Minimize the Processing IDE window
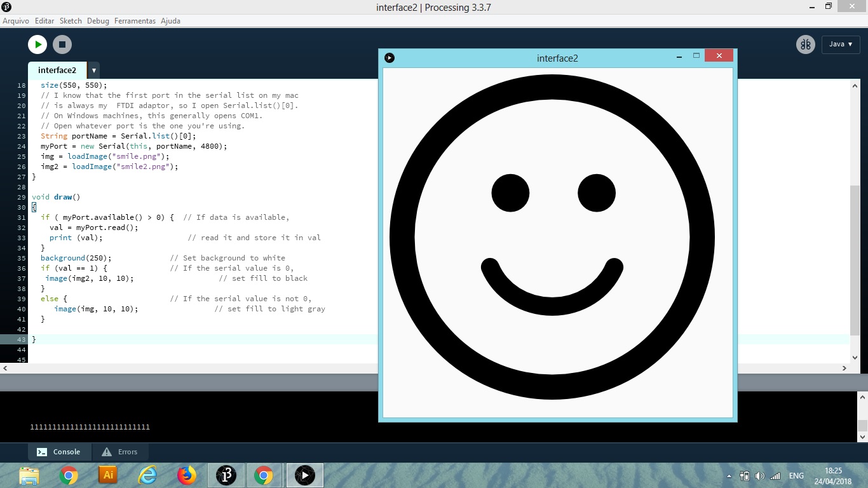This screenshot has height=488, width=868. (x=811, y=7)
